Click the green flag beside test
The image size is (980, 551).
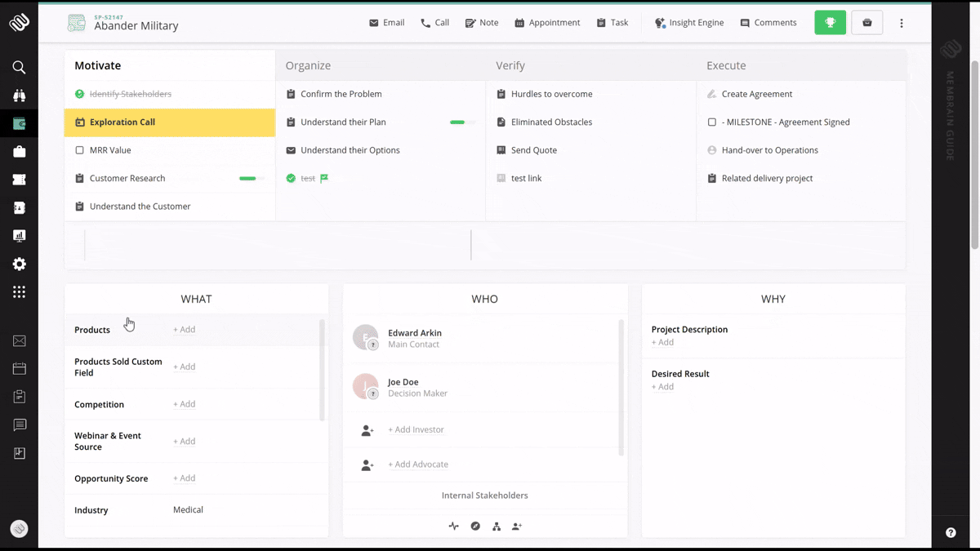[x=324, y=178]
